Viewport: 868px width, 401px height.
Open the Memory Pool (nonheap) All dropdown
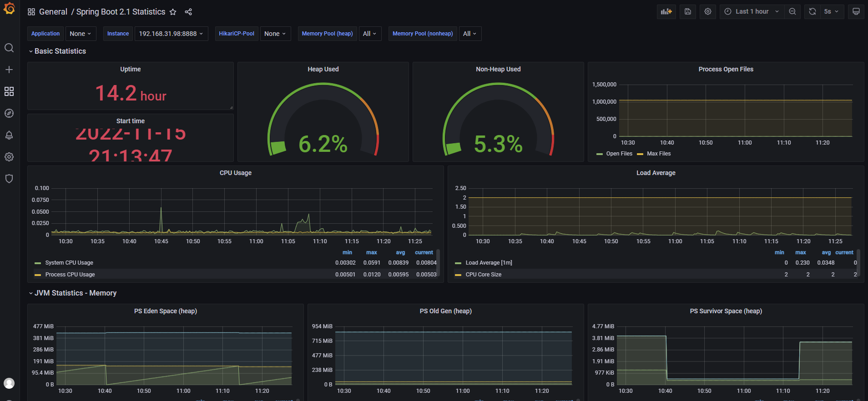[x=469, y=34]
